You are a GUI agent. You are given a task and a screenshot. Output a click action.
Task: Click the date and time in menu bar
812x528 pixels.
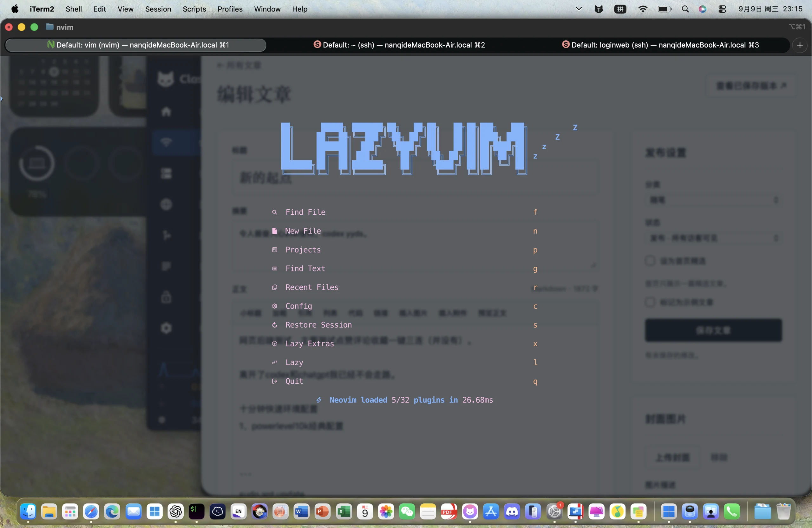(x=770, y=9)
